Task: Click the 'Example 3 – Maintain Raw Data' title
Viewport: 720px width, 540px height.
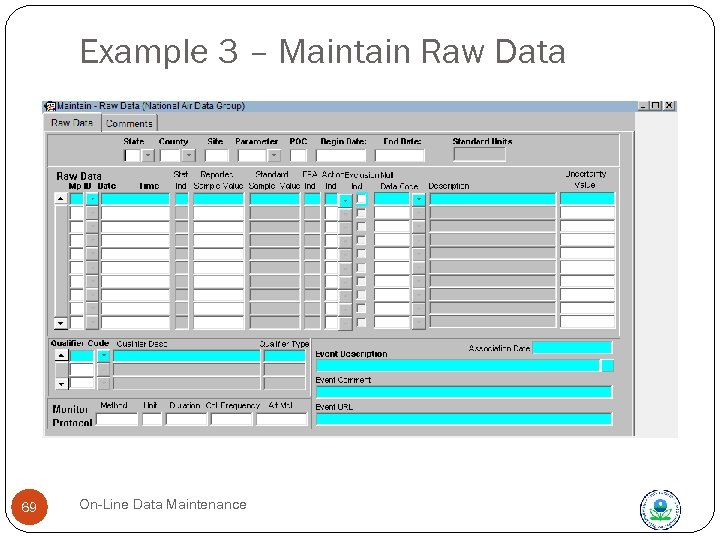Action: [323, 52]
